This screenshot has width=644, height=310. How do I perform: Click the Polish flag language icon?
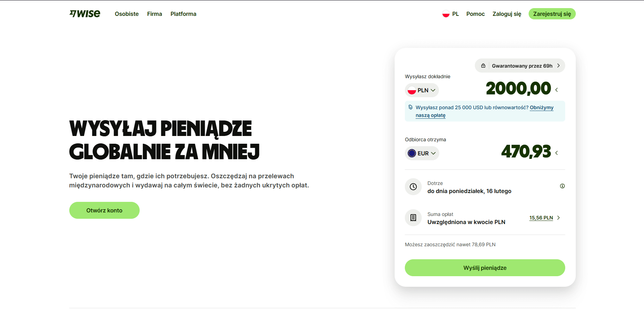pyautogui.click(x=446, y=14)
